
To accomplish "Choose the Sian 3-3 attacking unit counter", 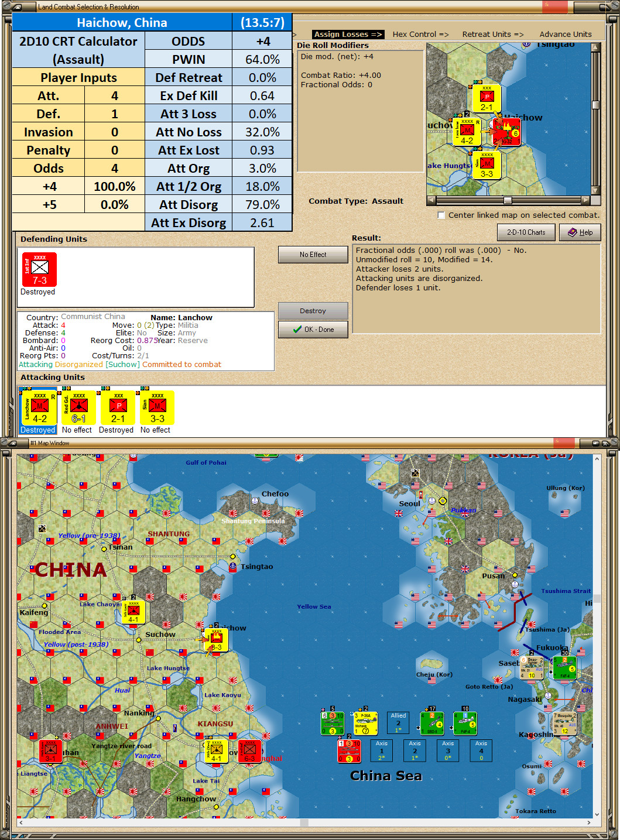I will pyautogui.click(x=157, y=407).
